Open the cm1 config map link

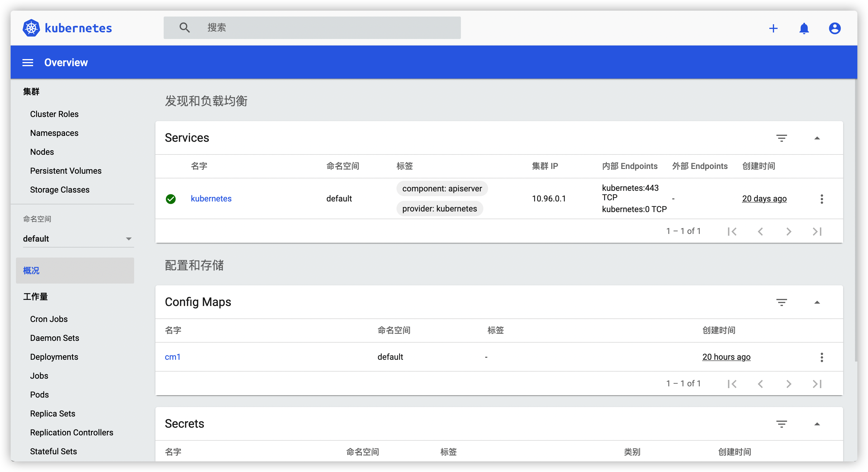(x=173, y=357)
